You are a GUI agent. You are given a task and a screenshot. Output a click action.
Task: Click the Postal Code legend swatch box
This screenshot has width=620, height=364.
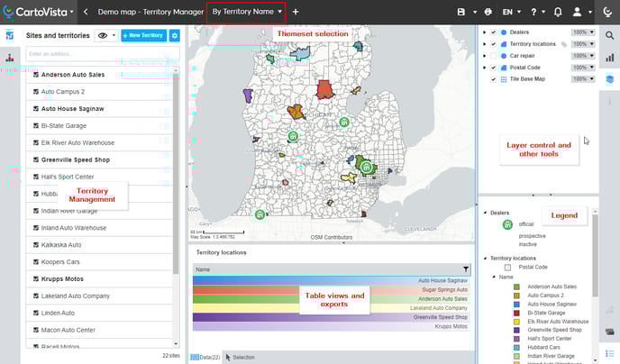pos(507,268)
